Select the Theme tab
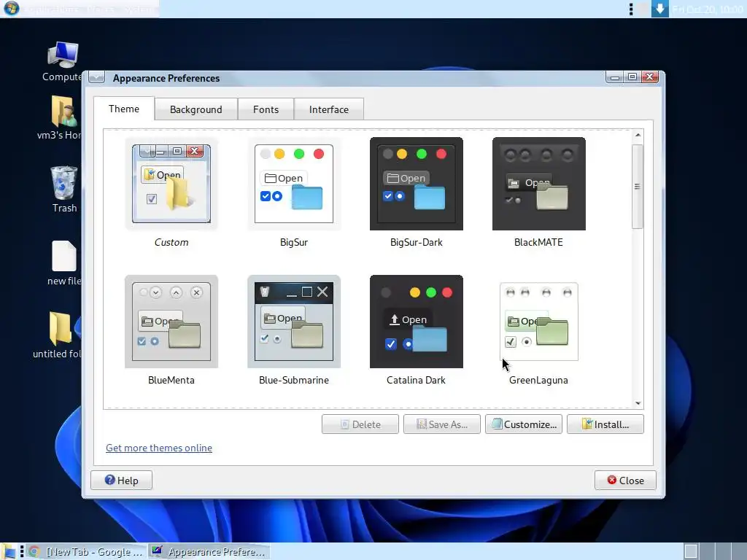The width and height of the screenshot is (747, 560). click(x=124, y=109)
